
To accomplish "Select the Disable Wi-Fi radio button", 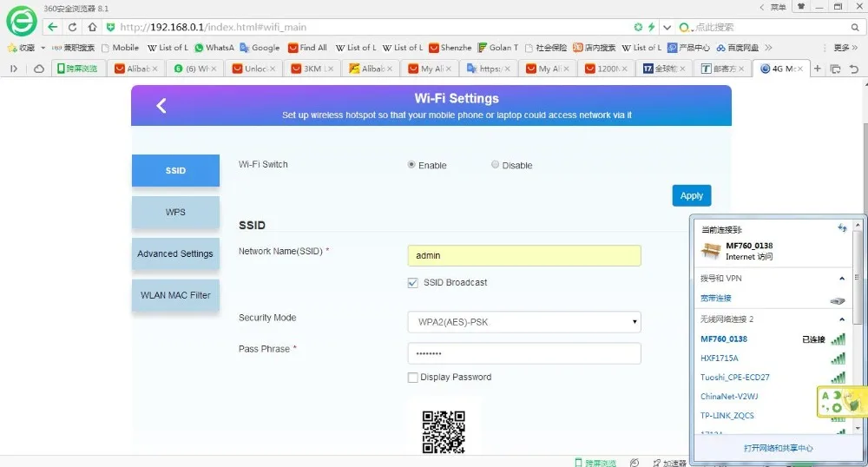I will tap(495, 164).
